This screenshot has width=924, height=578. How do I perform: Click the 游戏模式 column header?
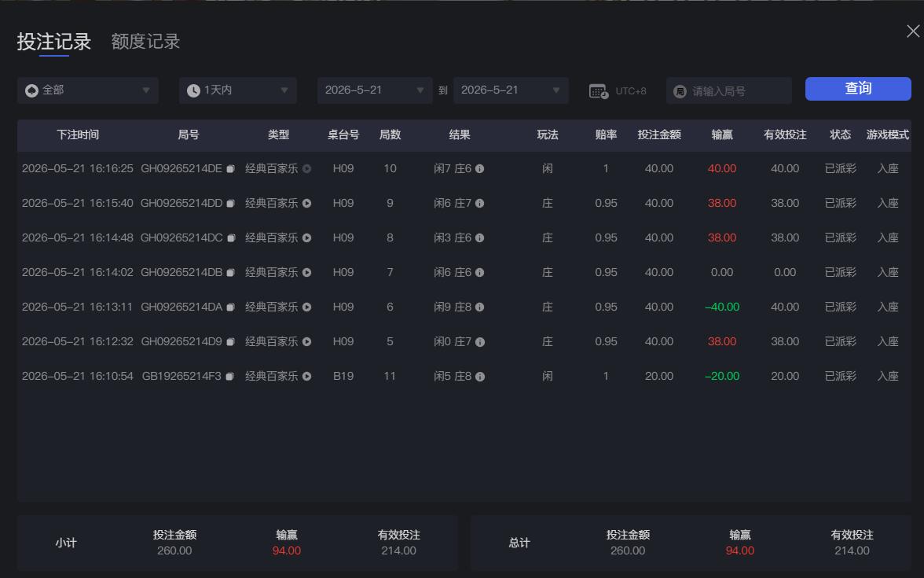tap(888, 135)
